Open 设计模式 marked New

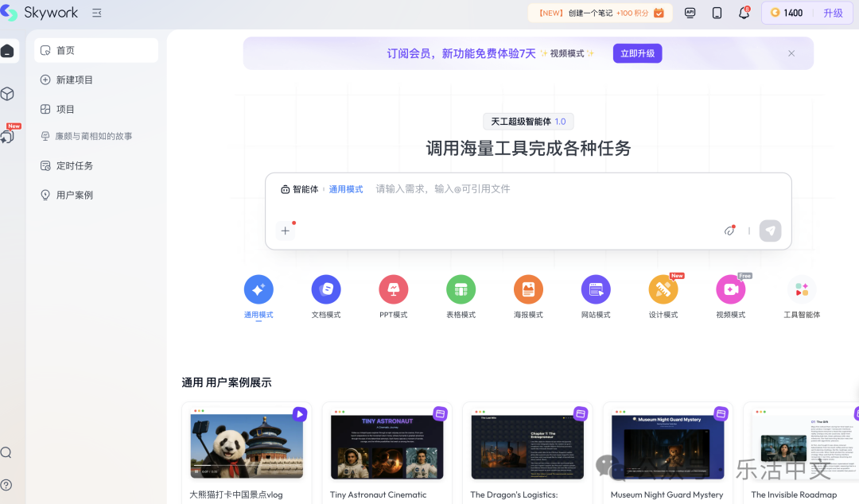[x=663, y=289]
